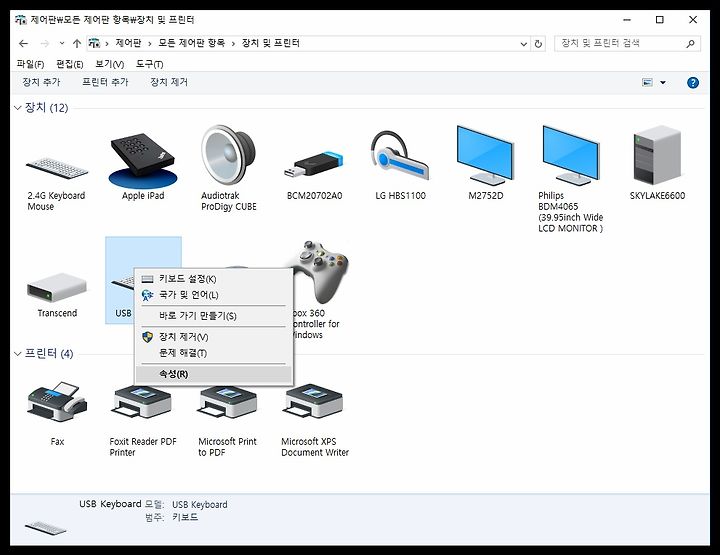Click the view layout icon in toolbar

pos(647,83)
